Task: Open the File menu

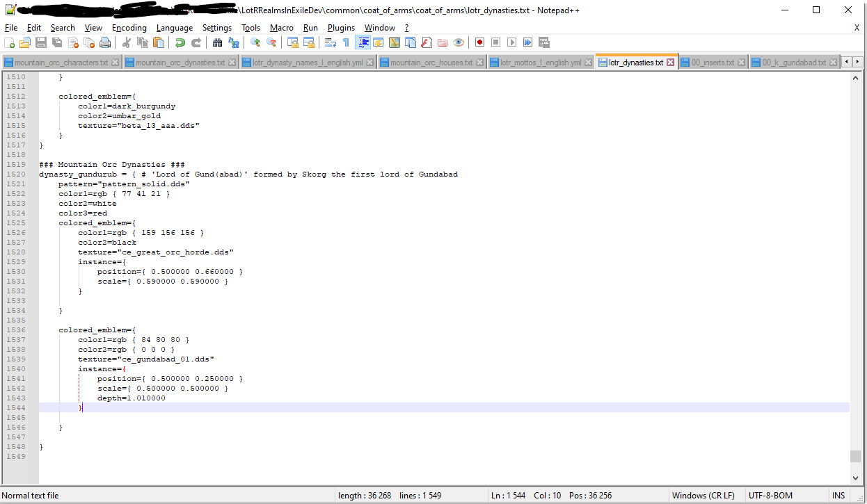Action: pyautogui.click(x=11, y=28)
